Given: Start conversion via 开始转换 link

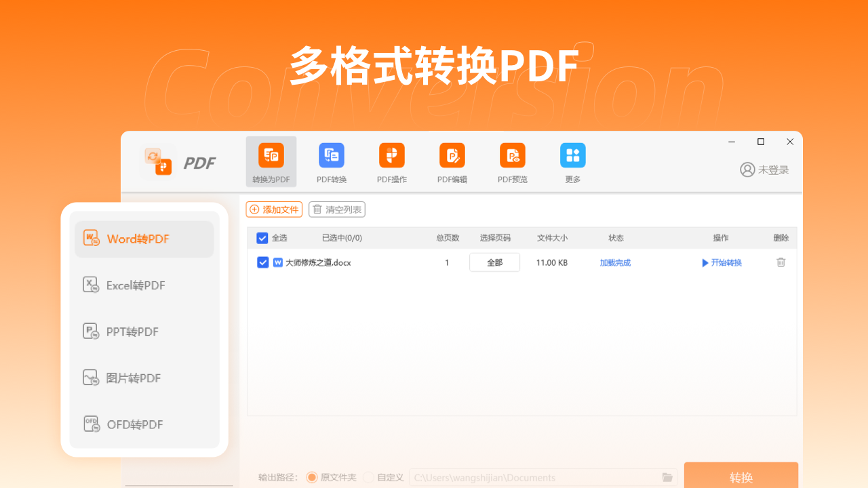Looking at the screenshot, I should pyautogui.click(x=722, y=262).
